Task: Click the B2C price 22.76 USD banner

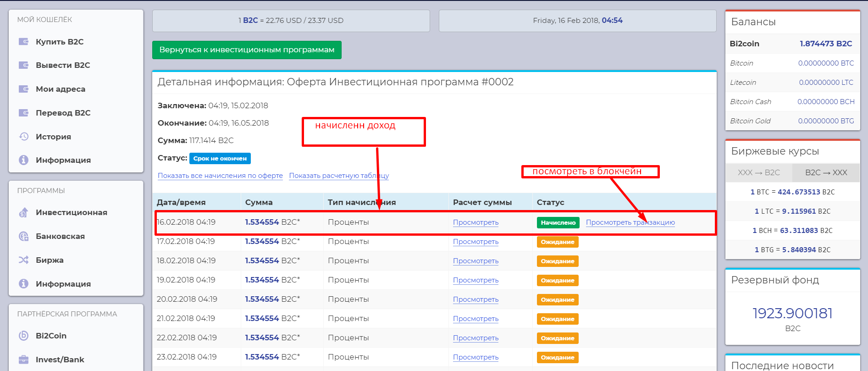Action: (x=291, y=21)
